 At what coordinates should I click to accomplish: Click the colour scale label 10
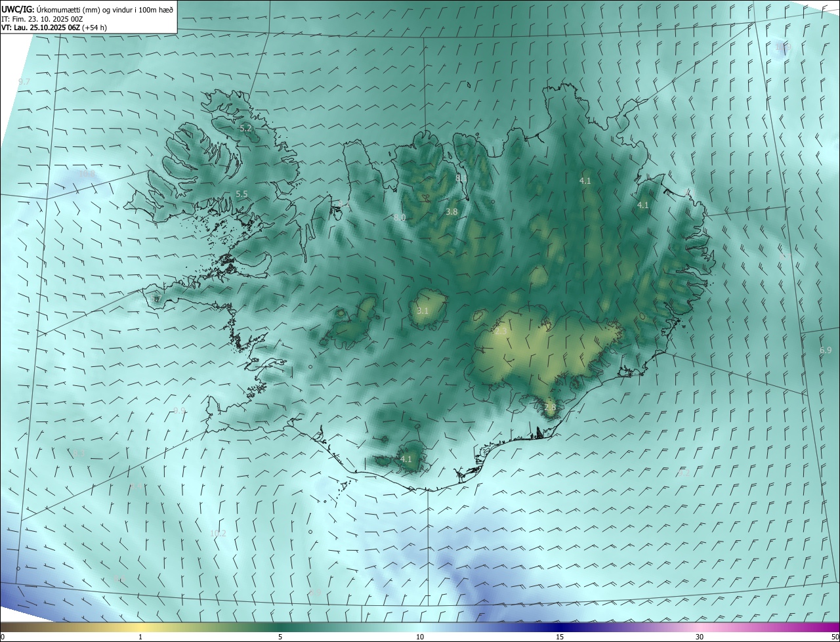[x=420, y=637]
